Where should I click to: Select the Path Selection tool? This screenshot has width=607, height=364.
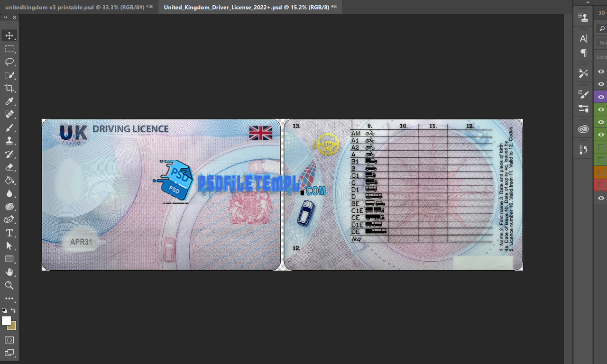[x=9, y=246]
